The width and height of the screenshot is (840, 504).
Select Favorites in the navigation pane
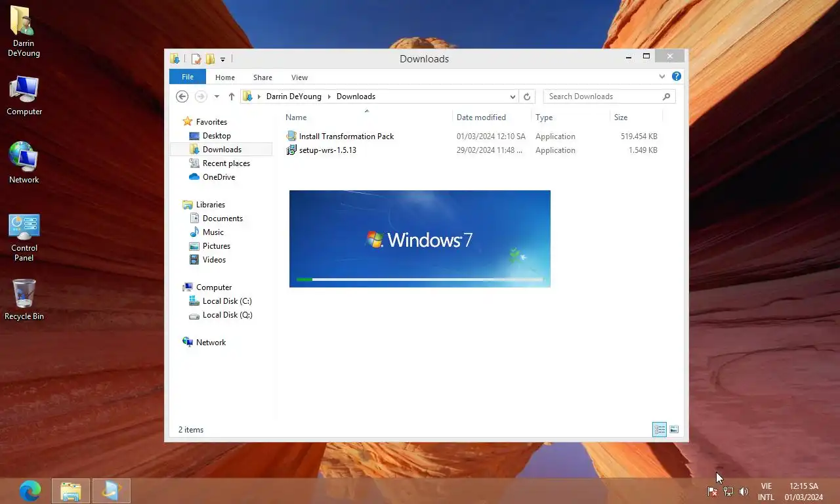click(211, 122)
